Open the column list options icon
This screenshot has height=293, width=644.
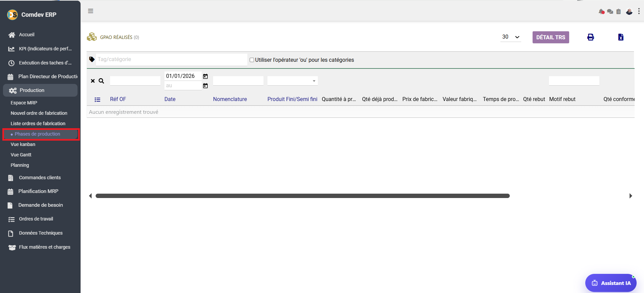pyautogui.click(x=98, y=99)
